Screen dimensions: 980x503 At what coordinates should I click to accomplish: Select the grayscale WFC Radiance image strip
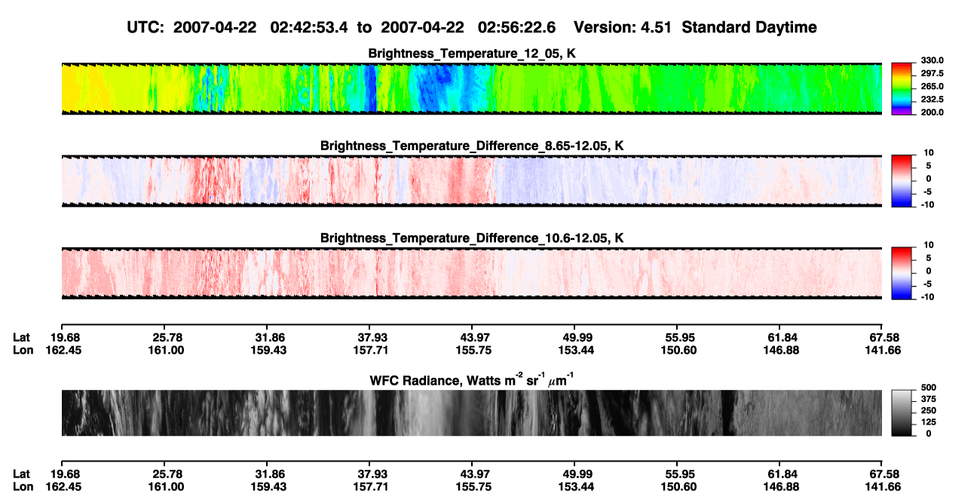[x=471, y=413]
